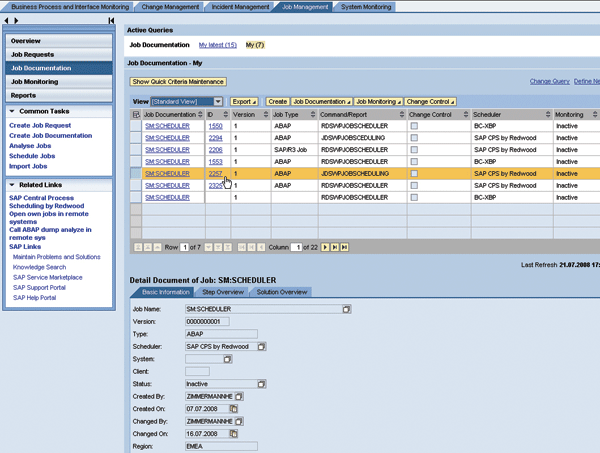Open the Create Job Request link
Viewport: 600px width, 453px height.
40,126
